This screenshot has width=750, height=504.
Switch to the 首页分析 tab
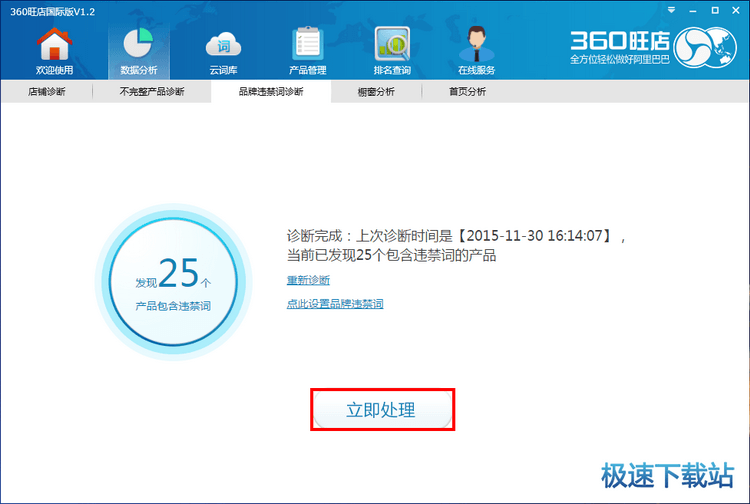(x=467, y=91)
